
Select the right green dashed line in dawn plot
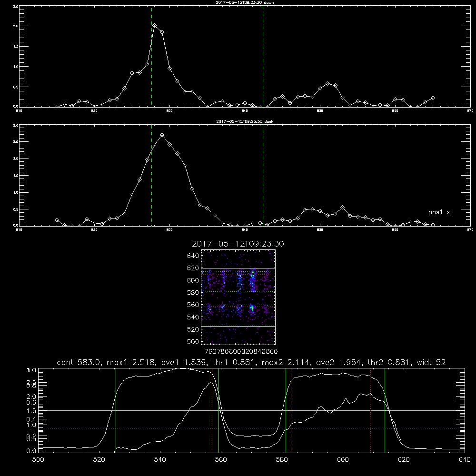(x=263, y=56)
